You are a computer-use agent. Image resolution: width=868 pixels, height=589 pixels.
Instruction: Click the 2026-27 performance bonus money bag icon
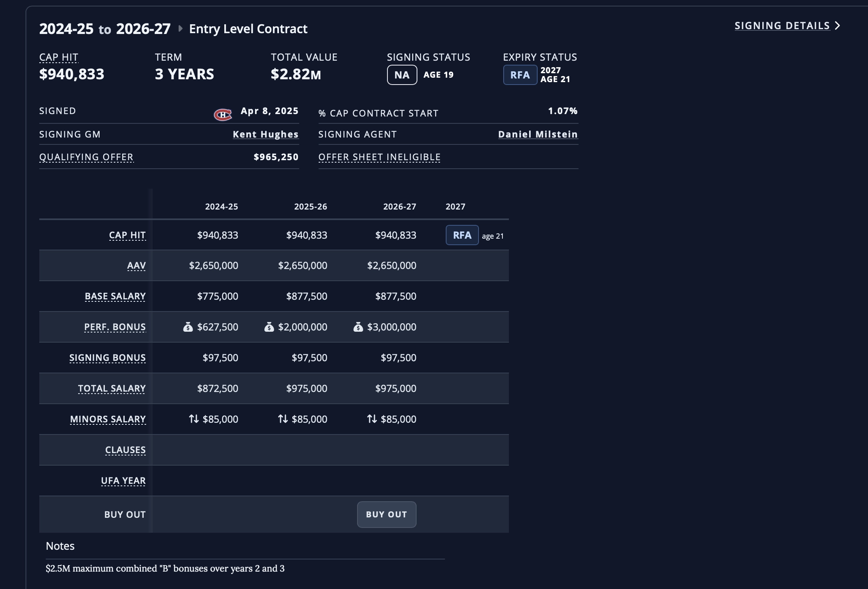tap(358, 327)
